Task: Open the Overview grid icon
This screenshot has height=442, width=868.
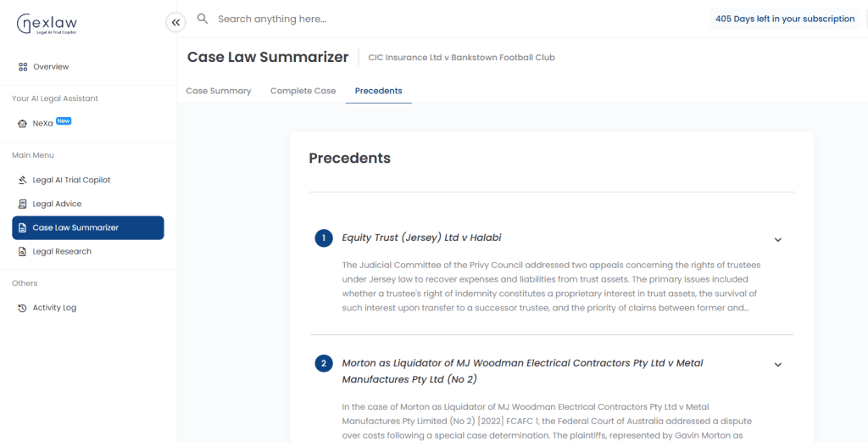Action: coord(23,67)
